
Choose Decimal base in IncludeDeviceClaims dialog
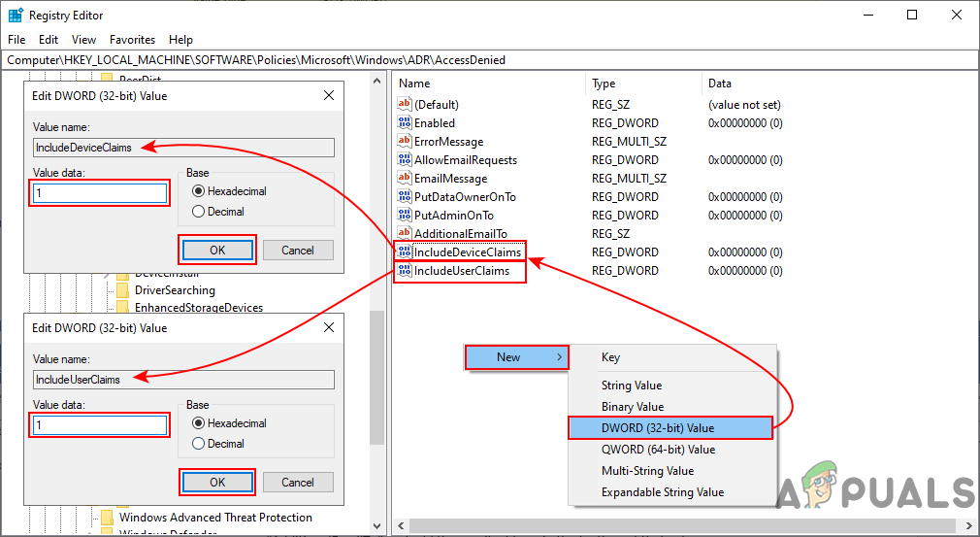[199, 212]
